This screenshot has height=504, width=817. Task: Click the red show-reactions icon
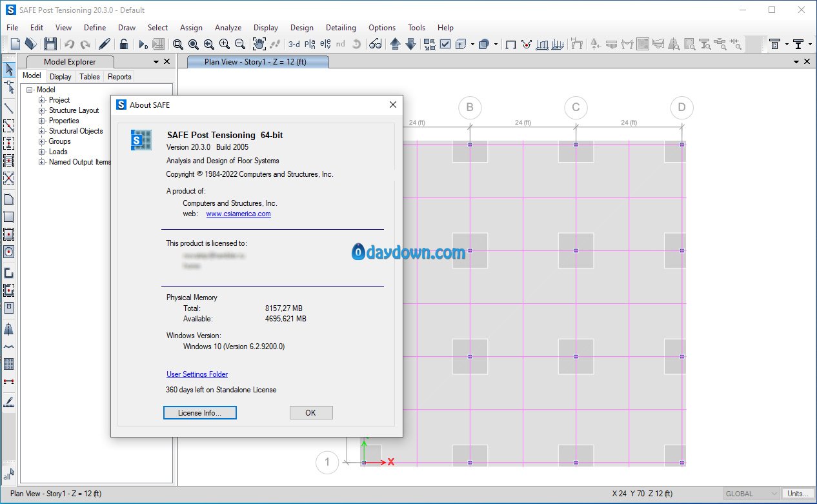[x=527, y=44]
